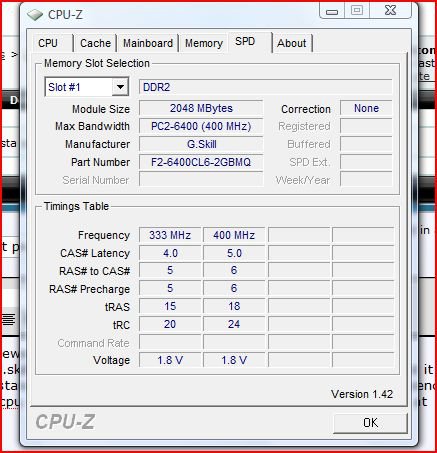The height and width of the screenshot is (453, 437).
Task: Click the 2048 MBytes module size field
Action: pos(201,108)
